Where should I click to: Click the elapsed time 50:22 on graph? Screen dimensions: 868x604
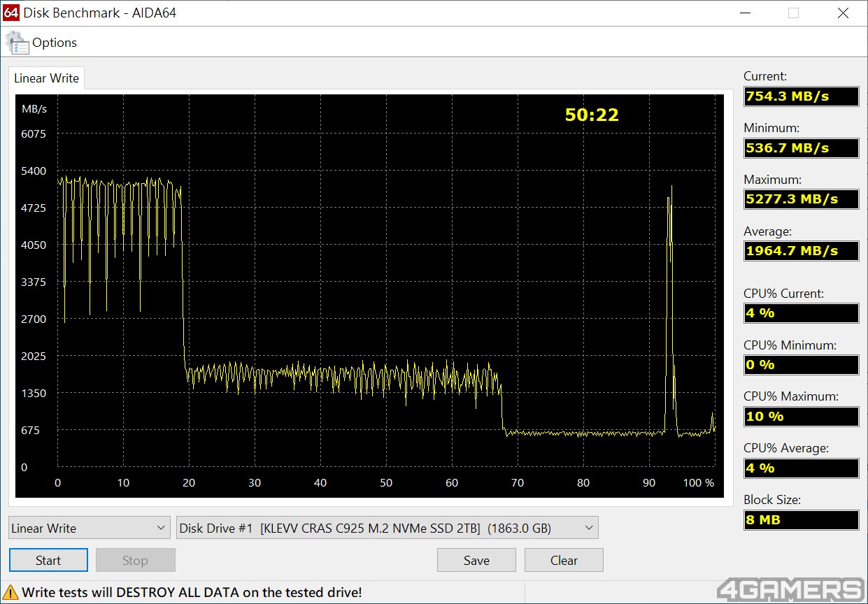click(592, 115)
